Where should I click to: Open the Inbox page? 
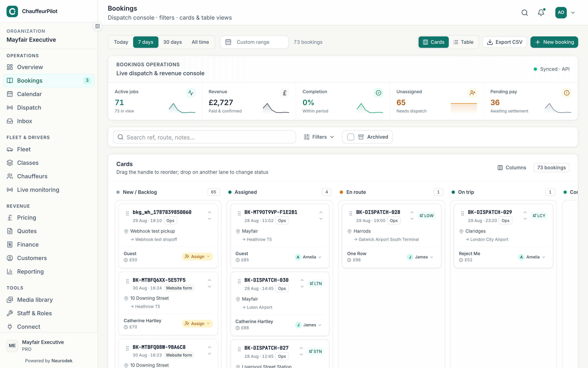pyautogui.click(x=49, y=121)
